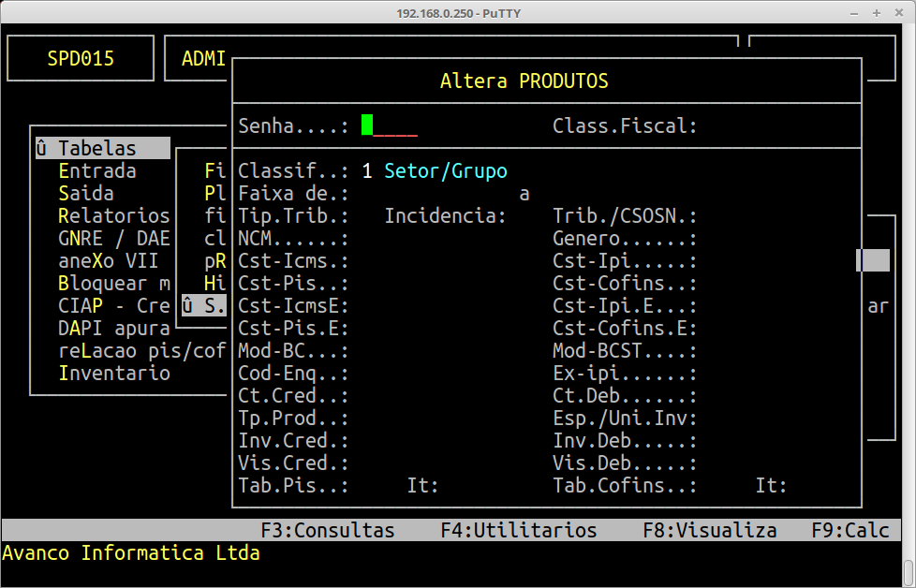Image resolution: width=916 pixels, height=588 pixels.
Task: Click the Class.Fiscal field
Action: coord(768,125)
